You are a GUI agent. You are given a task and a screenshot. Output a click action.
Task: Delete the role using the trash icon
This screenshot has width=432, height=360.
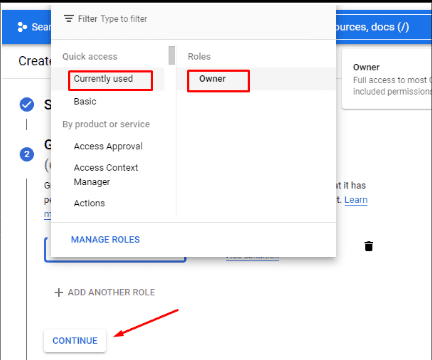pos(369,246)
